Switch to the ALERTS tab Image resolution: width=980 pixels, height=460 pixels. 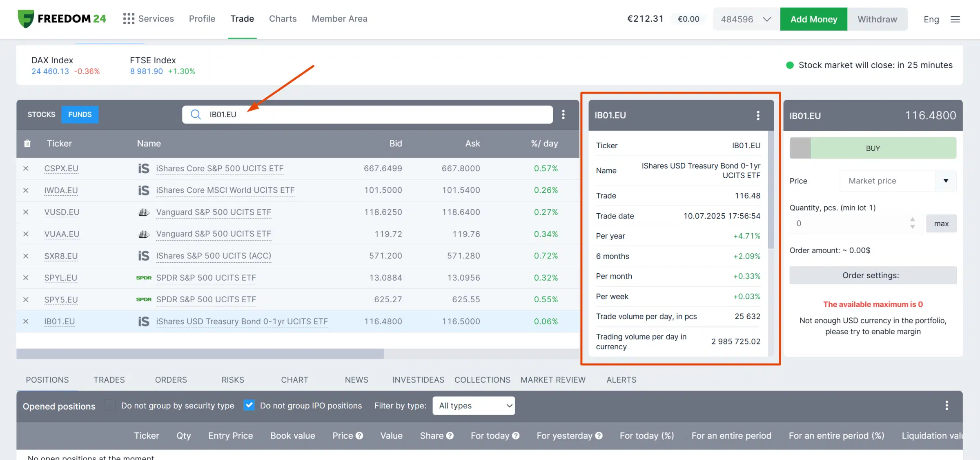pos(621,380)
